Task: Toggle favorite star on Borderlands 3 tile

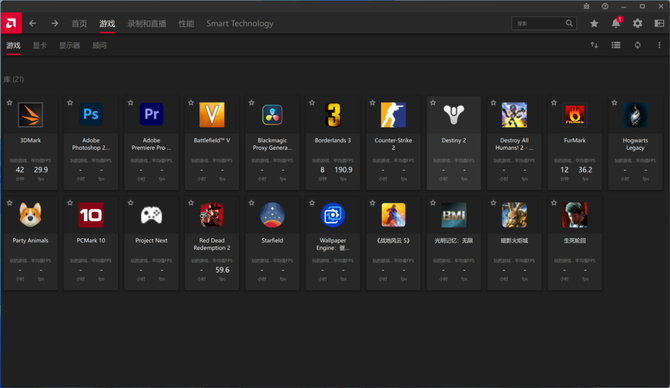Action: 312,103
